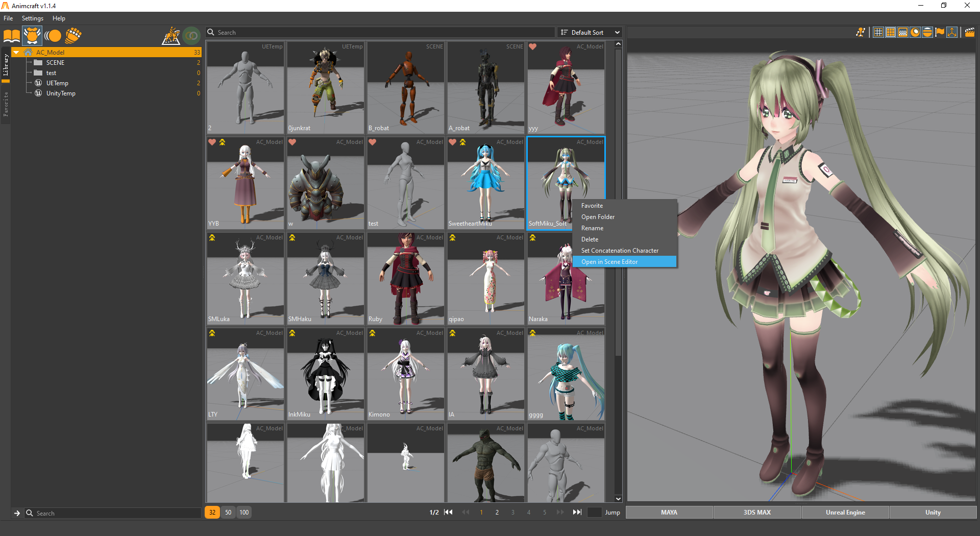
Task: Choose Delete from the context menu
Action: (625, 239)
